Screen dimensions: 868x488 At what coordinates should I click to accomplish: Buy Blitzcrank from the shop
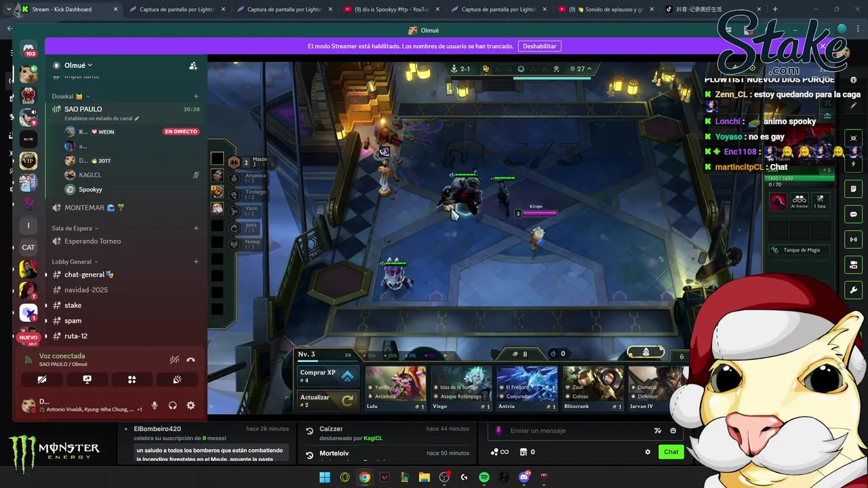593,388
